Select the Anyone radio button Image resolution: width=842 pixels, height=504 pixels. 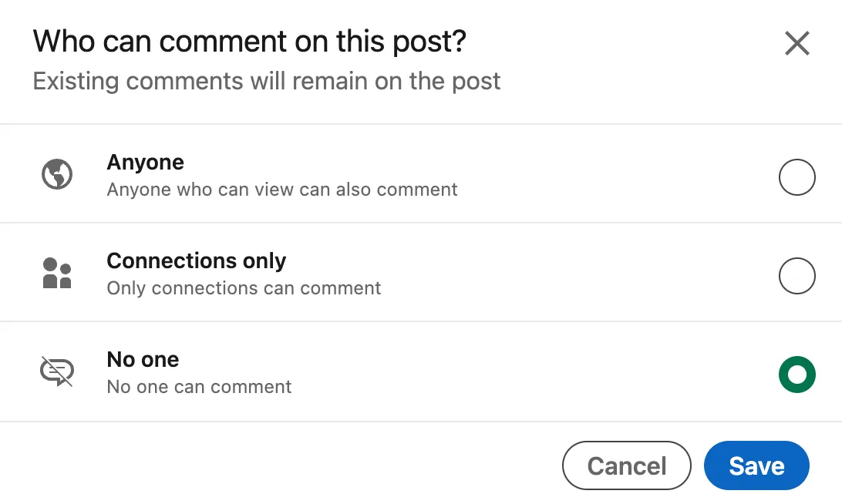(797, 177)
